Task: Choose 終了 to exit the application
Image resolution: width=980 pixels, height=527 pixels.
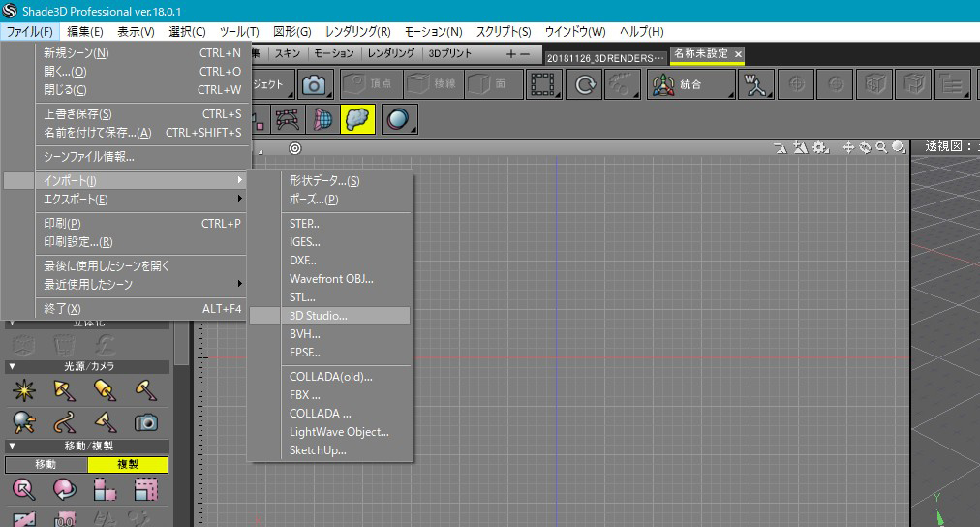Action: click(142, 309)
